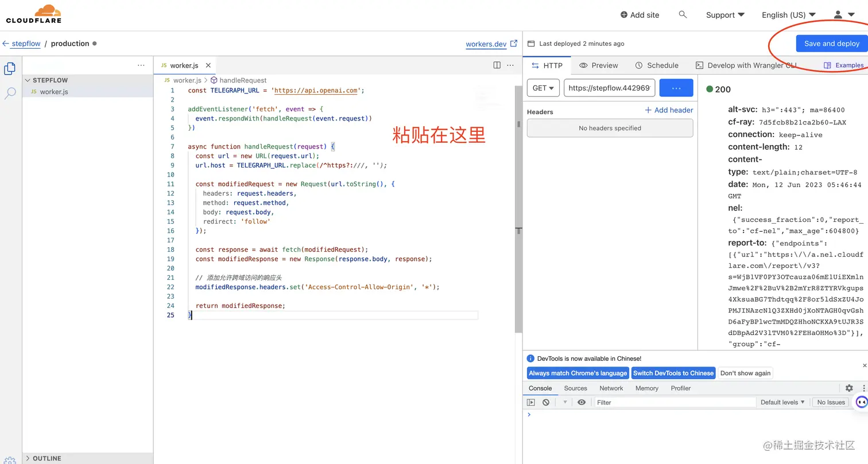Click the 'https://api.openai.com' URL in code
The height and width of the screenshot is (464, 868).
(x=316, y=90)
